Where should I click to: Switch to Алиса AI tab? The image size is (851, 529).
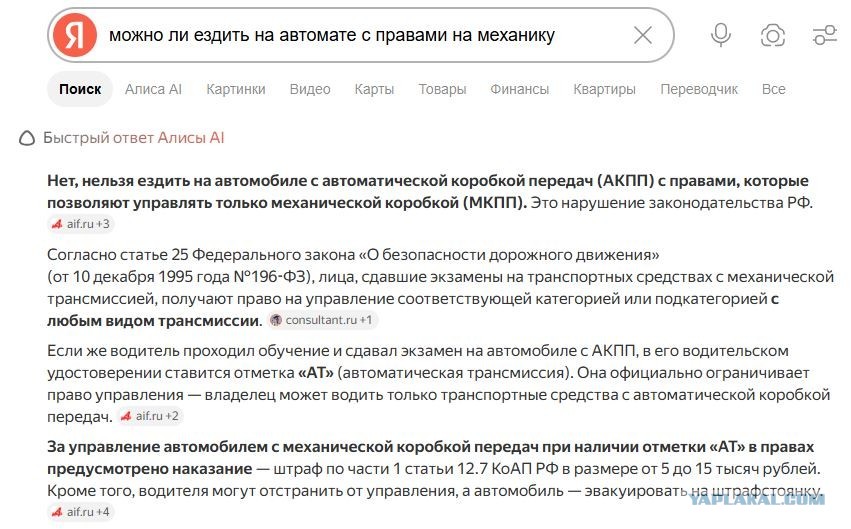point(153,89)
